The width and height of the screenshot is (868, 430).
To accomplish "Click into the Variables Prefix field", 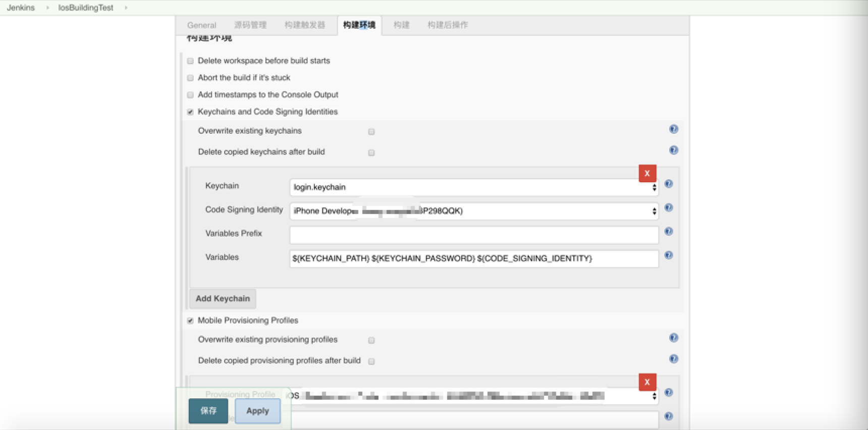I will [474, 235].
